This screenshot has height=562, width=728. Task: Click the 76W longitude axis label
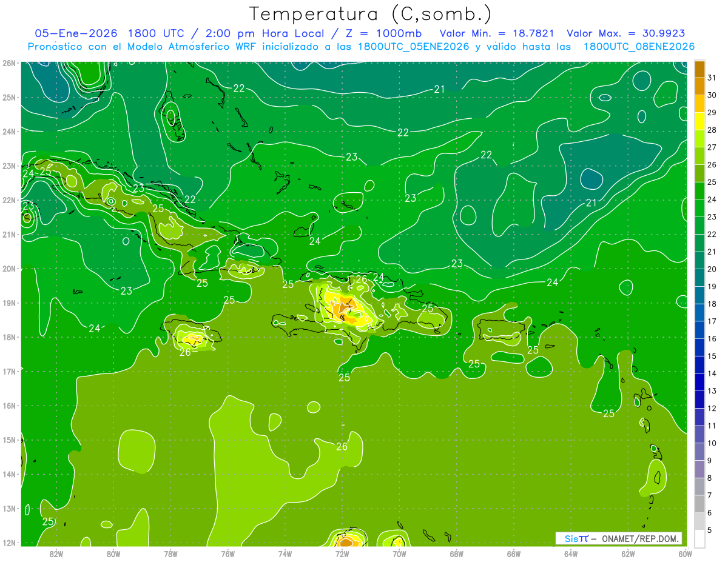227,554
